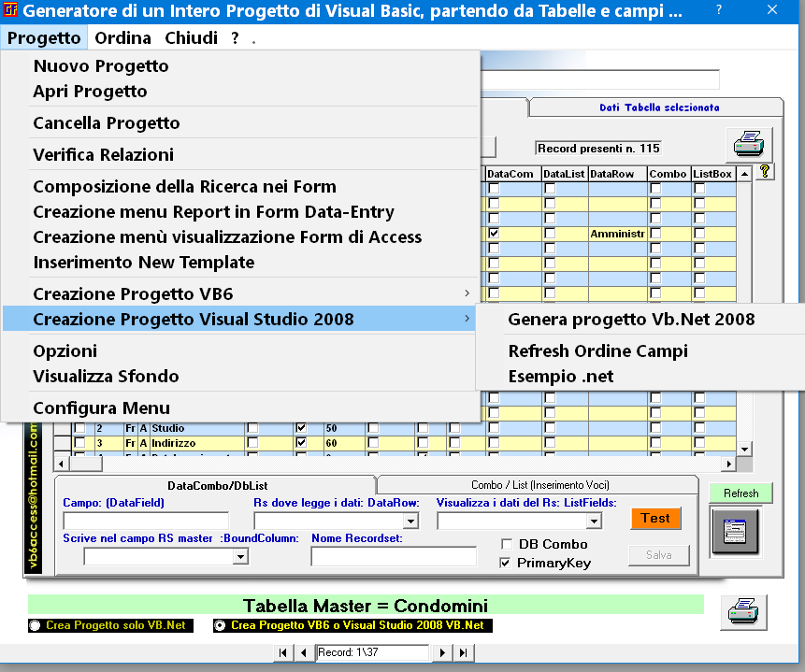Select Apri Progetto
The image size is (805, 672).
coord(91,92)
